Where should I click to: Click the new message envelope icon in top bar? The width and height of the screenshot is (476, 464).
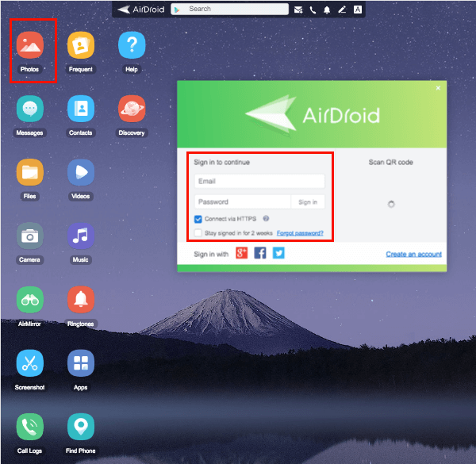click(x=298, y=10)
